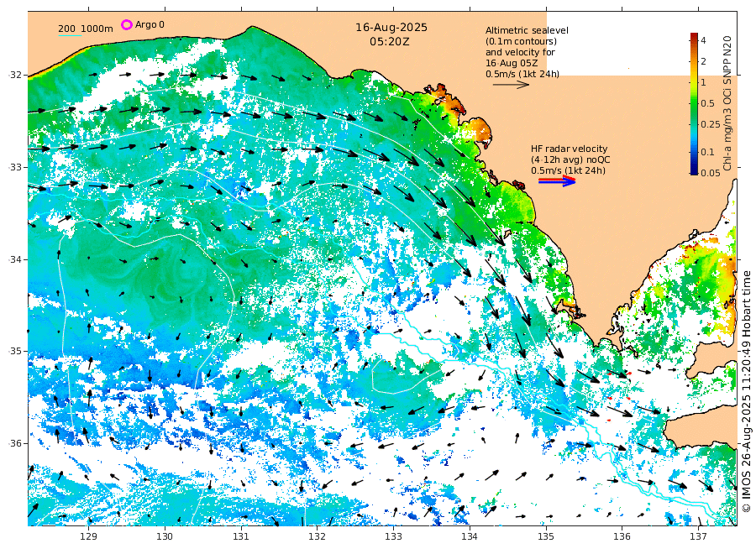Viewport: 756px width, 554px height.
Task: Click the longitude axis label "129"
Action: tap(89, 536)
